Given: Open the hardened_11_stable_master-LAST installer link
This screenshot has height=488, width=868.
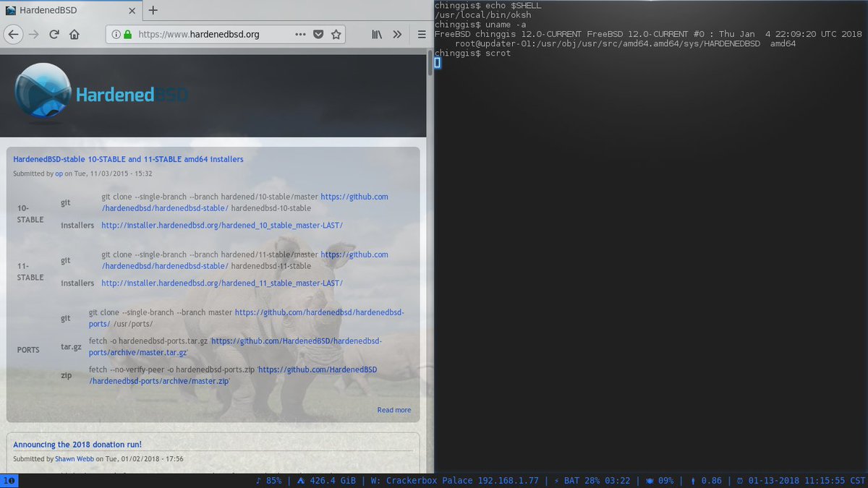Looking at the screenshot, I should click(x=222, y=283).
